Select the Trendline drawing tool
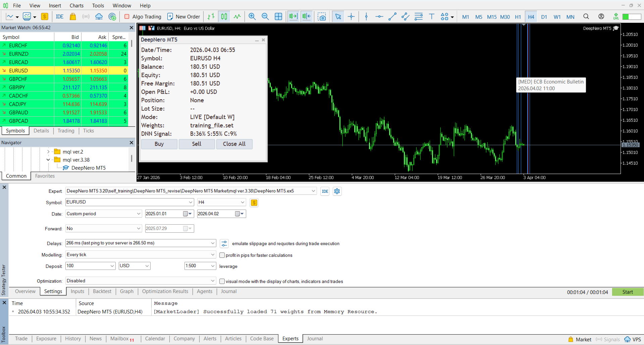644x345 pixels. click(392, 16)
